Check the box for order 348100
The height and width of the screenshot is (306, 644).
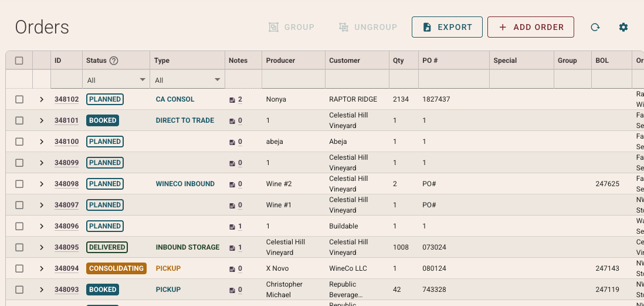coord(19,142)
